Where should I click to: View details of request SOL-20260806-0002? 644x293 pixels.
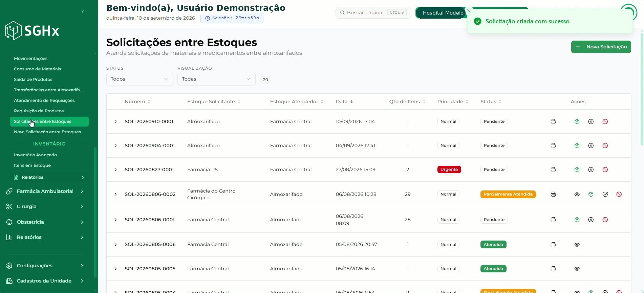(577, 194)
